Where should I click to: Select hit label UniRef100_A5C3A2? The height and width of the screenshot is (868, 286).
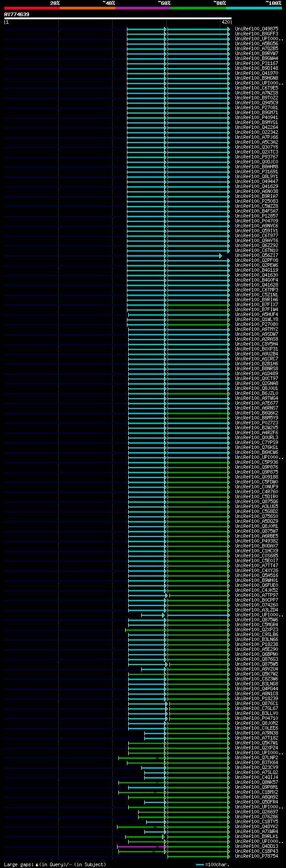[x=257, y=142]
